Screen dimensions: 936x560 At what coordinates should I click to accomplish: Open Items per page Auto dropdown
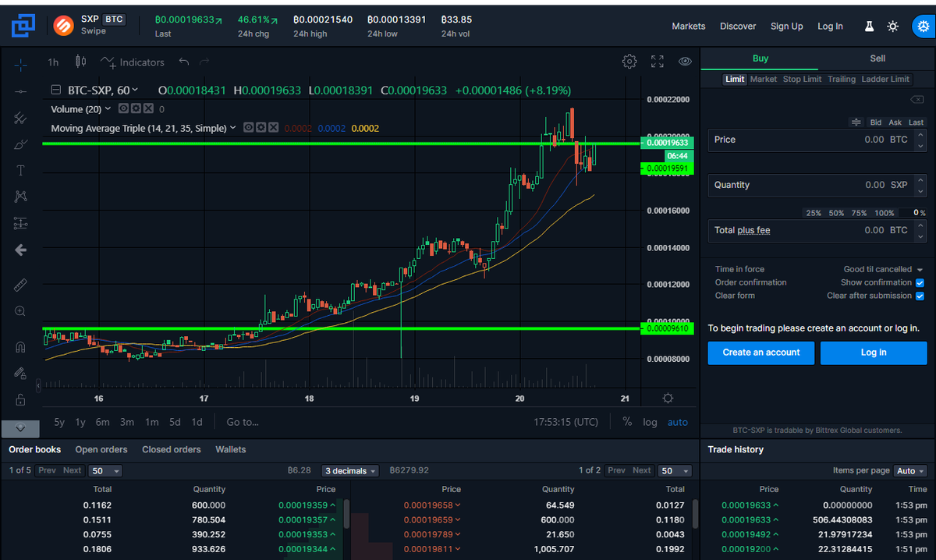click(910, 471)
